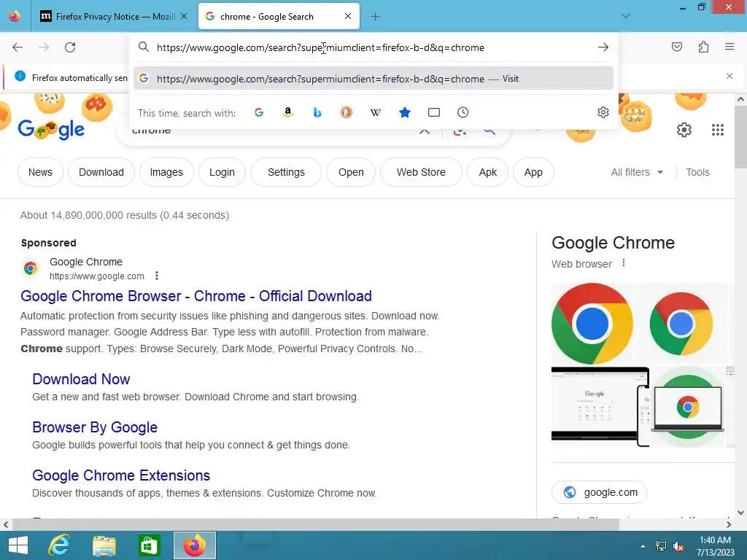Search in open Tabs icon

[433, 112]
